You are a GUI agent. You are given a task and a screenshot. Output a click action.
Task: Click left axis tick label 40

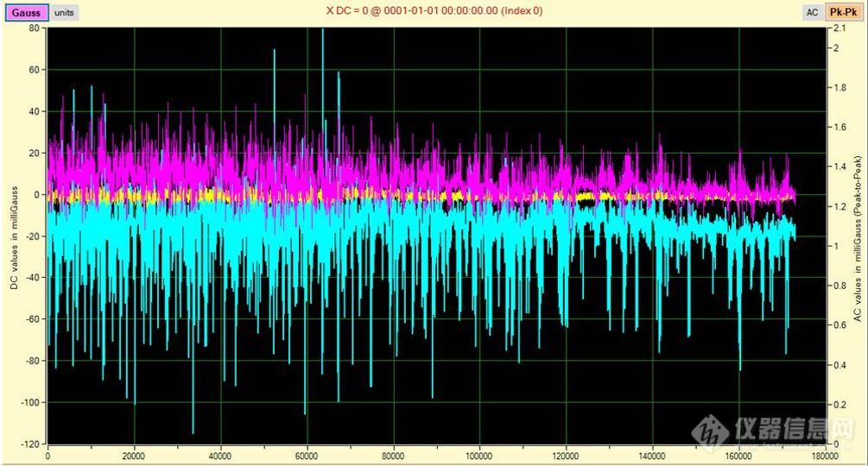pyautogui.click(x=35, y=111)
